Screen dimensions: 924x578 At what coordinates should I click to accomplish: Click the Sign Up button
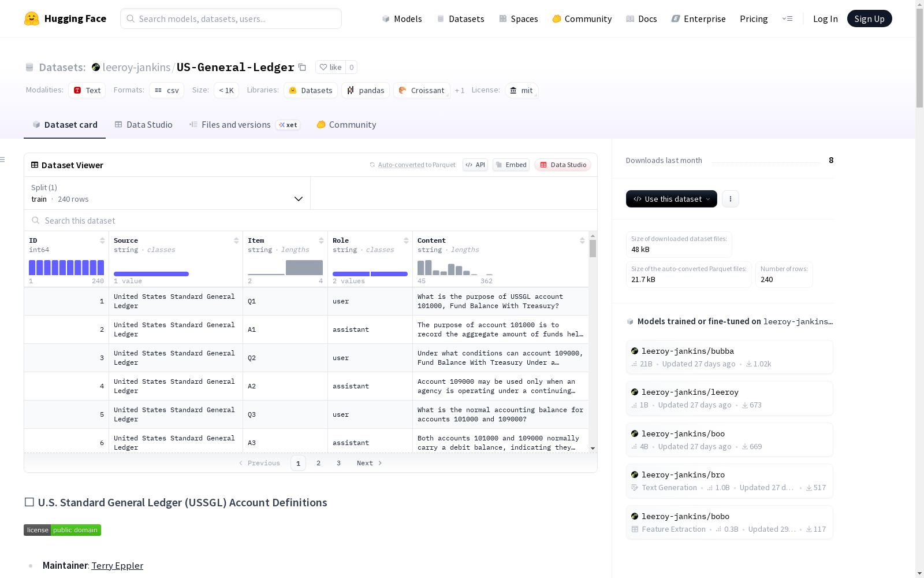click(869, 18)
